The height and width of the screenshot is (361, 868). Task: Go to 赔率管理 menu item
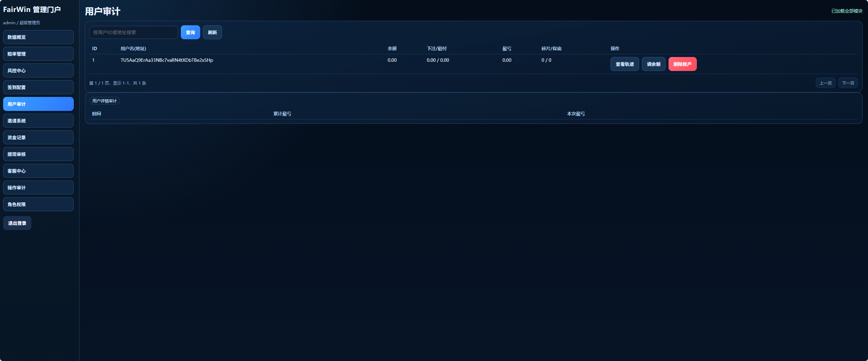coord(38,54)
